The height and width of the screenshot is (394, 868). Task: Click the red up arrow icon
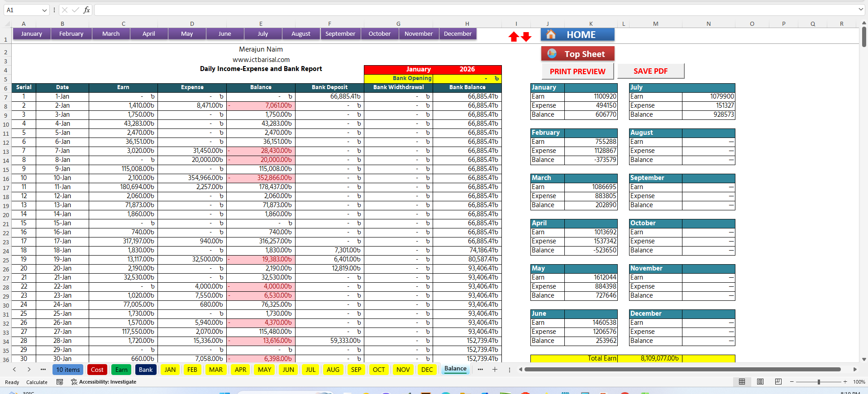point(514,37)
